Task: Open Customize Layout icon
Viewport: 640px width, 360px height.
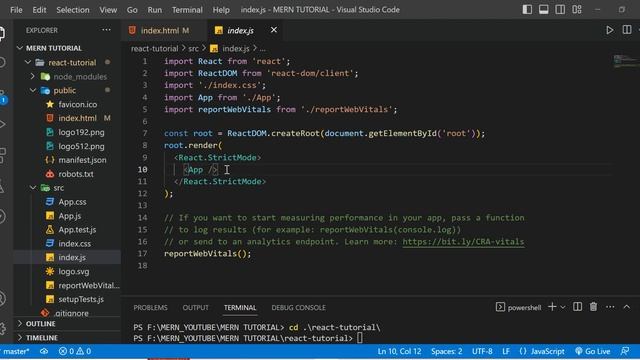Action: coord(577,9)
